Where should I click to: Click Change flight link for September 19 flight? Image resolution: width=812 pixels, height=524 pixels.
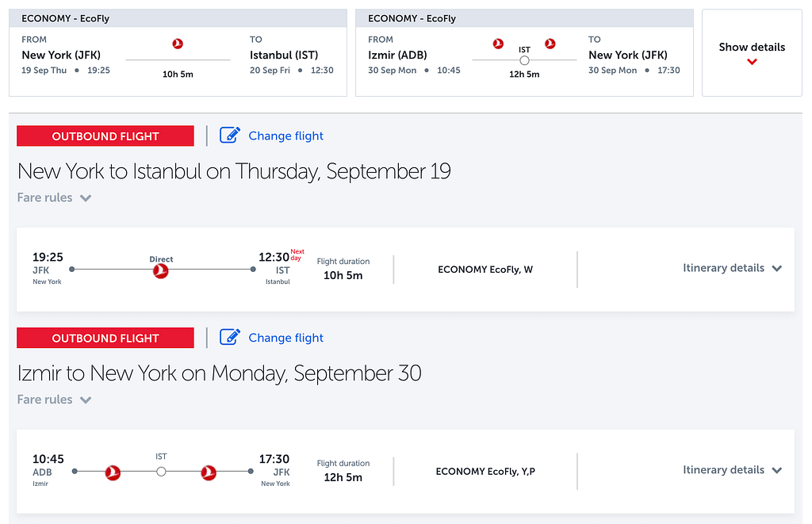click(285, 136)
